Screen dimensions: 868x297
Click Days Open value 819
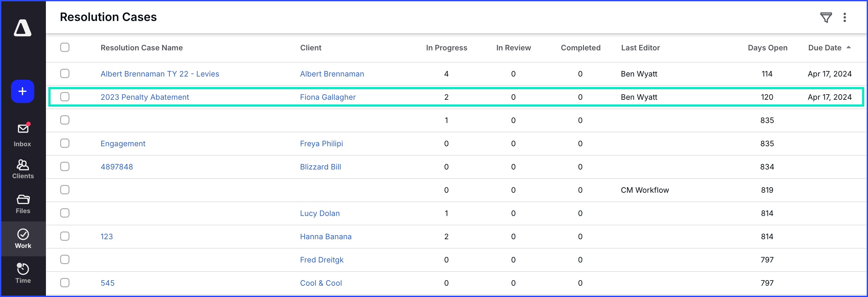(x=767, y=190)
